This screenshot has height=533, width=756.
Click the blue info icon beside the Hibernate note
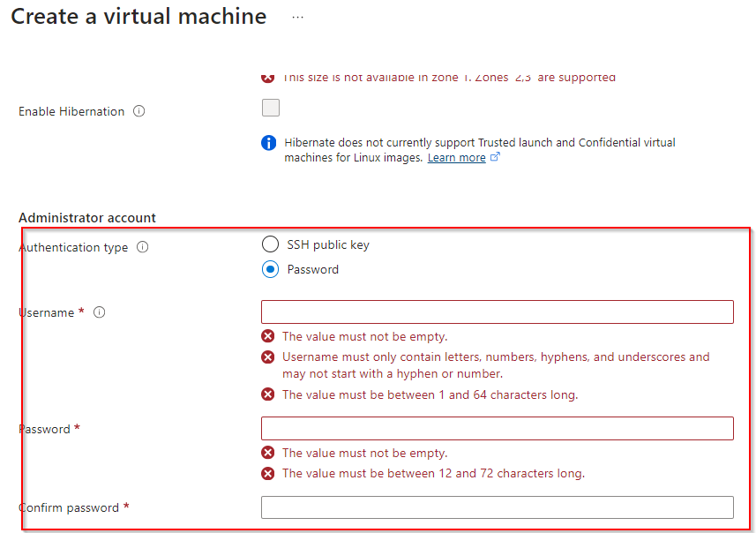coord(269,143)
